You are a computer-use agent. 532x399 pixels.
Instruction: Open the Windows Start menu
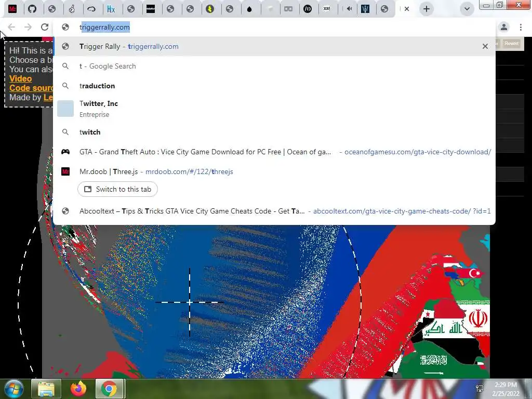coord(13,389)
